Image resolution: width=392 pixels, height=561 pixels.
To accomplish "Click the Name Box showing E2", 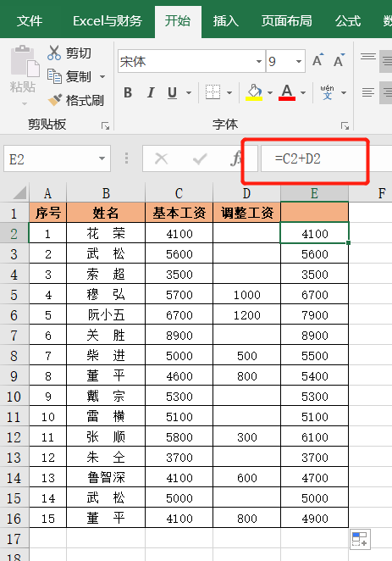I will click(x=58, y=158).
